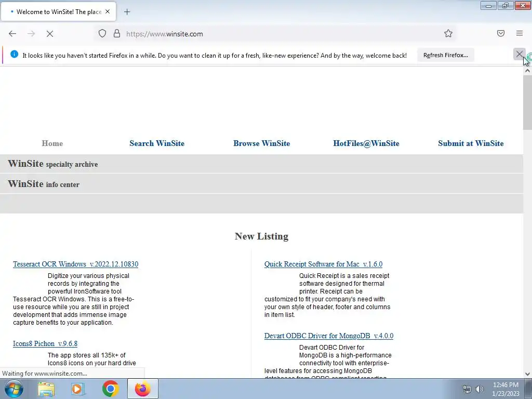Click the taskbar clock showing 12:46 PM

506,389
